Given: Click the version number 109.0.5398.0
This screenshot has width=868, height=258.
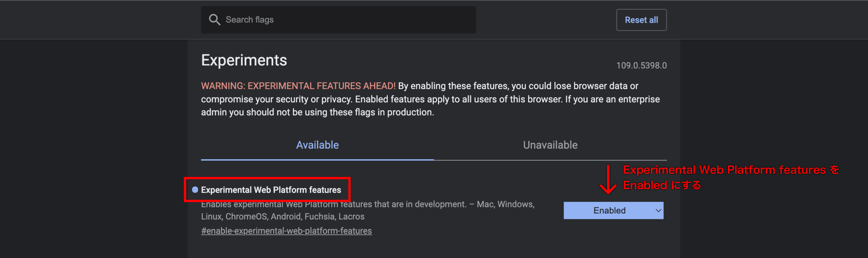Looking at the screenshot, I should 641,65.
